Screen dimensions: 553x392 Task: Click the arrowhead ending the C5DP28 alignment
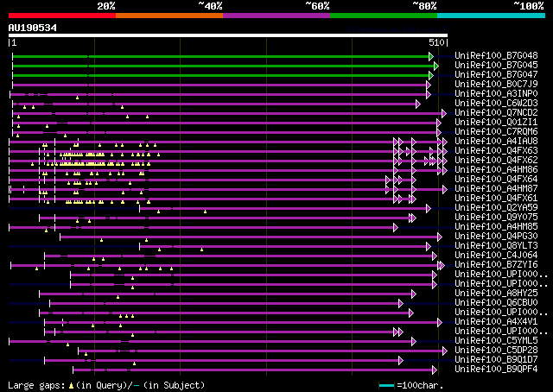(x=445, y=351)
